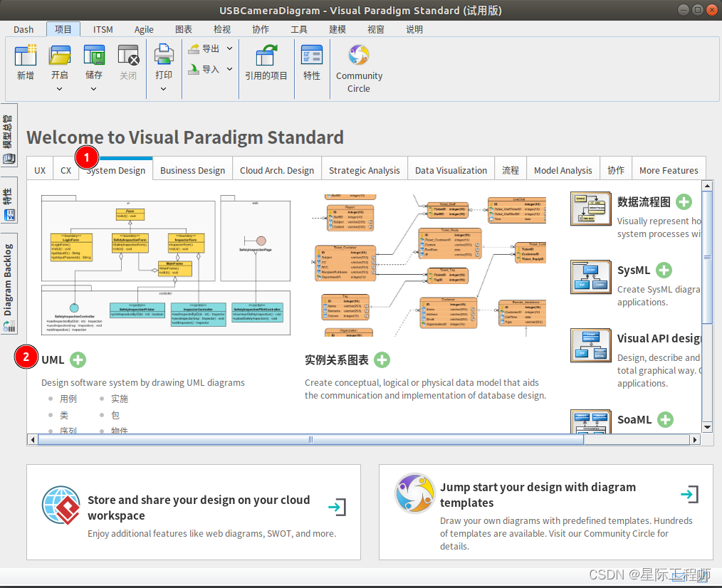
Task: Open the 工具 ribbon tab
Action: 299,29
